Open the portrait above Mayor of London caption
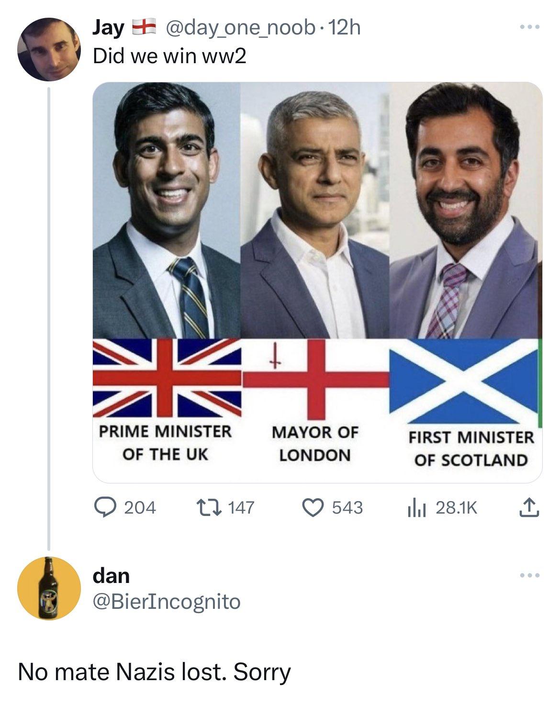560x728 pixels. click(315, 211)
